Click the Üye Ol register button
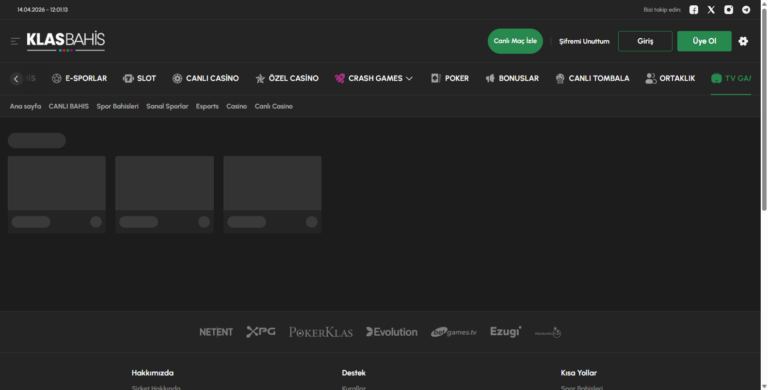Image resolution: width=768 pixels, height=390 pixels. tap(704, 41)
